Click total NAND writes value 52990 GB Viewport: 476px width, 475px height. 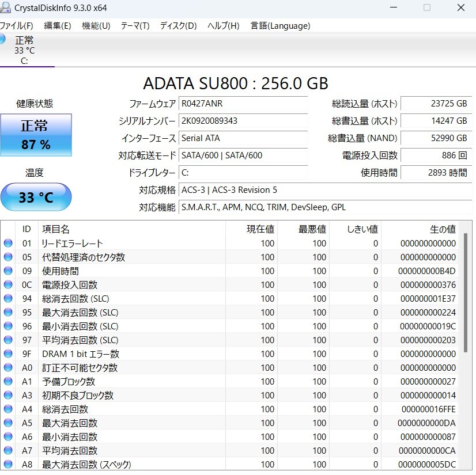click(436, 138)
